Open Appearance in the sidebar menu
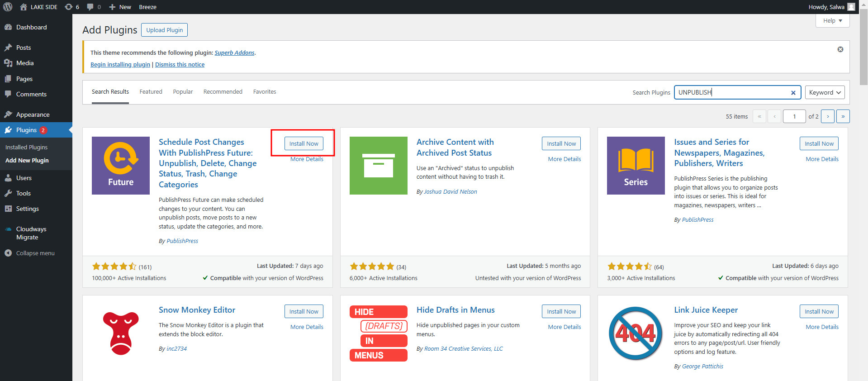 [x=33, y=114]
